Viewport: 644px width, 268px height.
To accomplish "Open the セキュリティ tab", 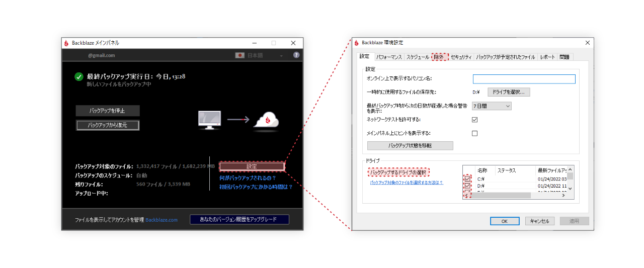I will [x=461, y=57].
